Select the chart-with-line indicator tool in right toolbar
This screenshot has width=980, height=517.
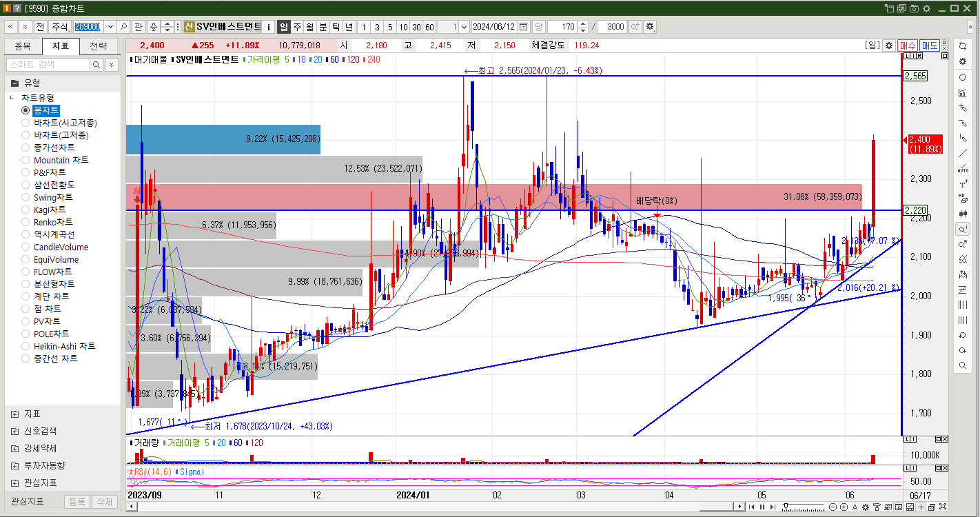point(963,92)
